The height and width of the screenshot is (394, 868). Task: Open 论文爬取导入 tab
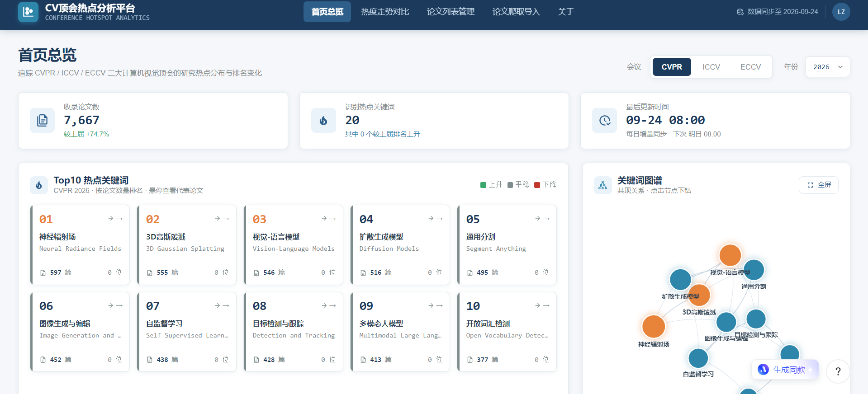516,12
